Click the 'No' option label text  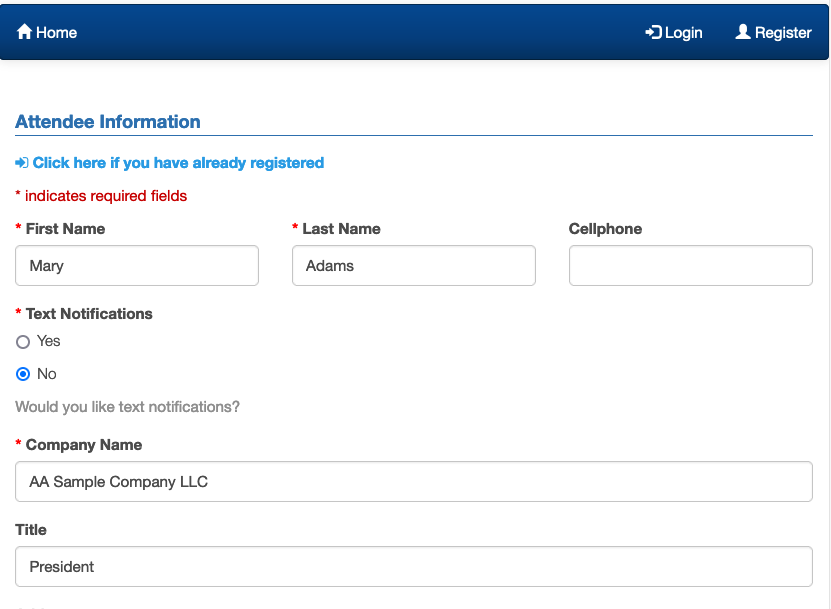click(47, 374)
